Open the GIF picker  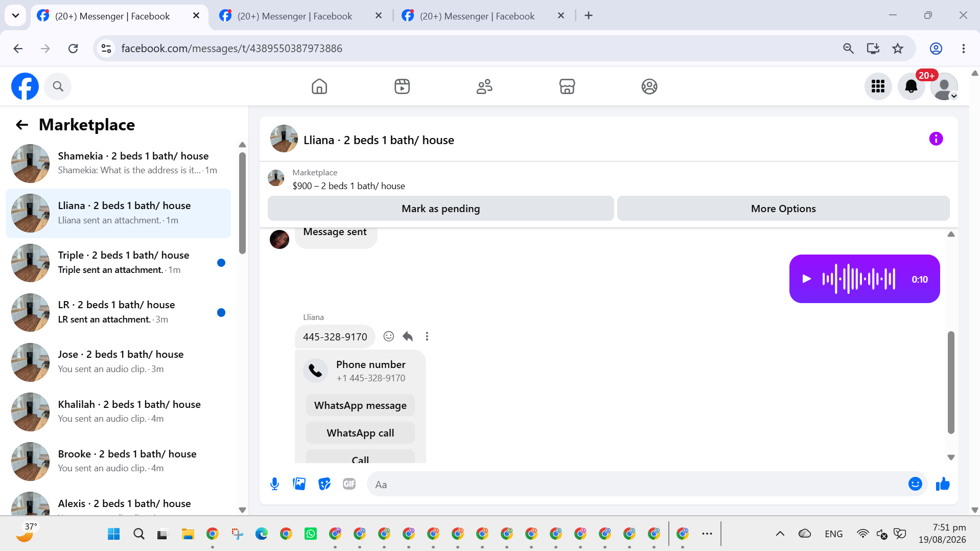pos(349,484)
